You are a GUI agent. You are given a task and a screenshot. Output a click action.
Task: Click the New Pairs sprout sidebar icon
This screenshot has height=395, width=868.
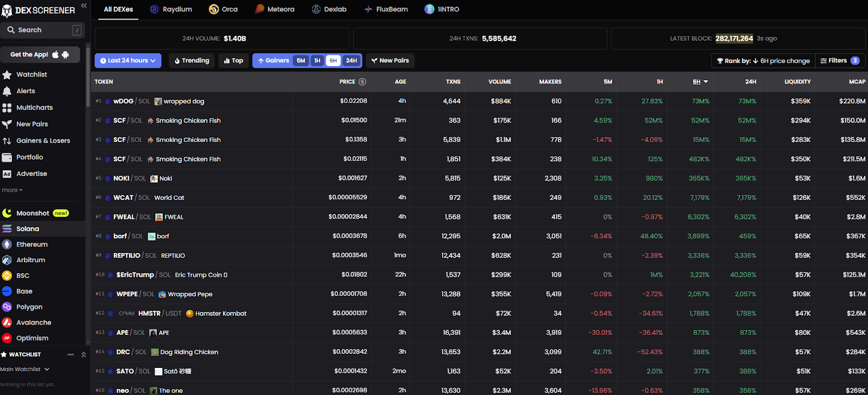[7, 124]
